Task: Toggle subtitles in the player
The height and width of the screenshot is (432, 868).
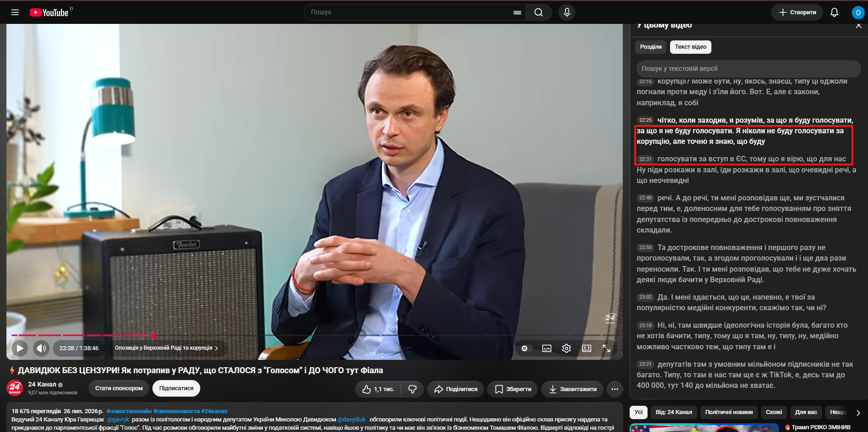Action: 547,348
